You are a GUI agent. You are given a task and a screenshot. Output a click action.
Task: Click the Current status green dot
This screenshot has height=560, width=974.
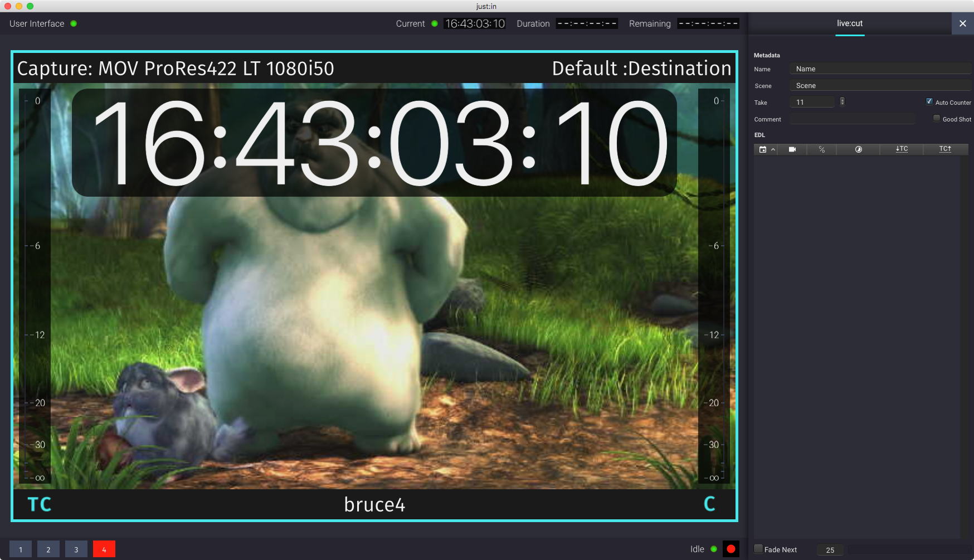point(435,23)
